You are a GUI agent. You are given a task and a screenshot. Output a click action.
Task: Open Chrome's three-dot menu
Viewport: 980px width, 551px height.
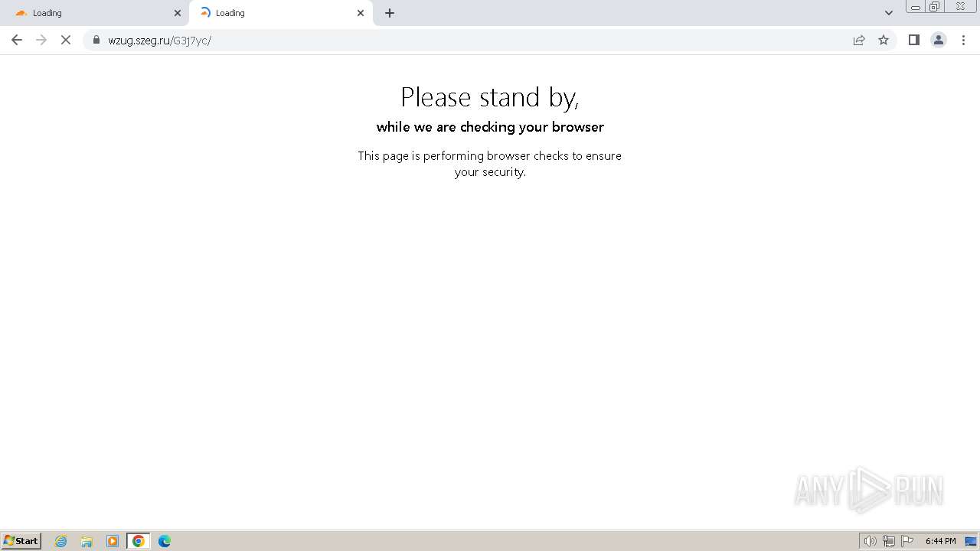coord(963,40)
